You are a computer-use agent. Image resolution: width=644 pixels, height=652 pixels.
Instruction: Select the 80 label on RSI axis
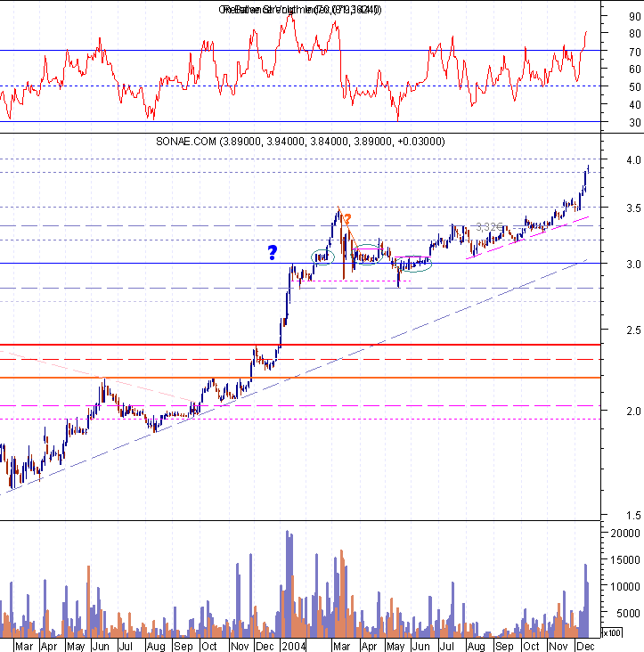point(634,34)
